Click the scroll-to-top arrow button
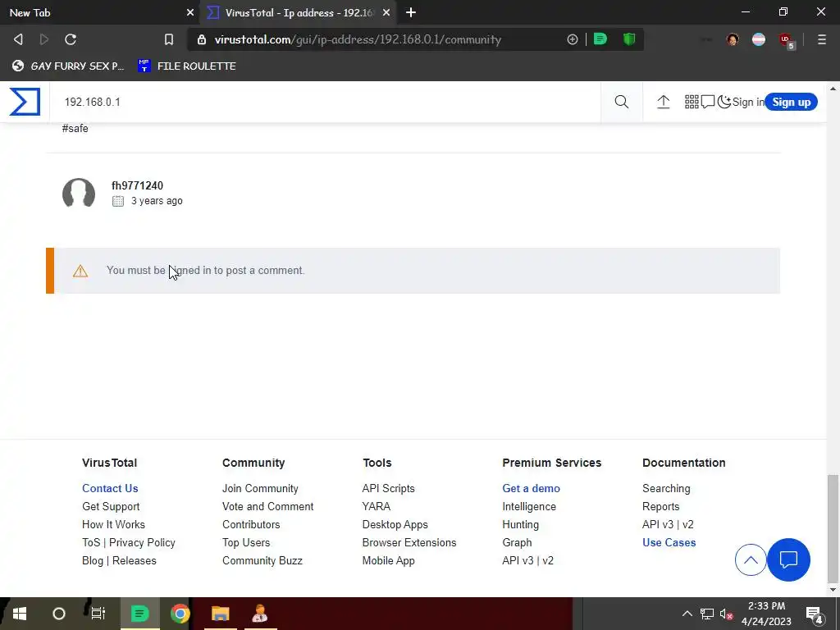 pos(750,559)
